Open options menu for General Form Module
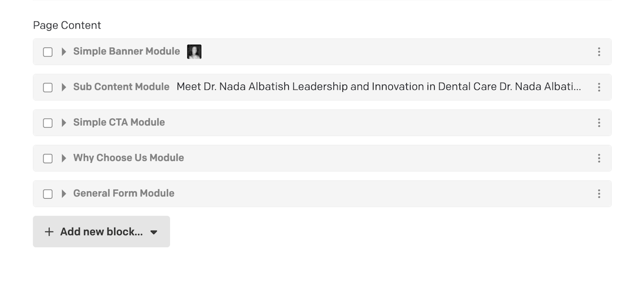The image size is (644, 281). point(599,193)
